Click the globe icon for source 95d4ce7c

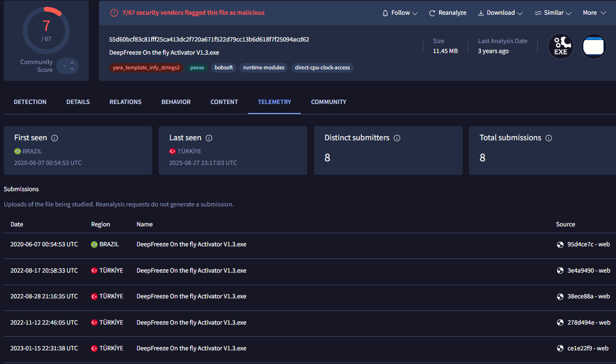pos(560,244)
